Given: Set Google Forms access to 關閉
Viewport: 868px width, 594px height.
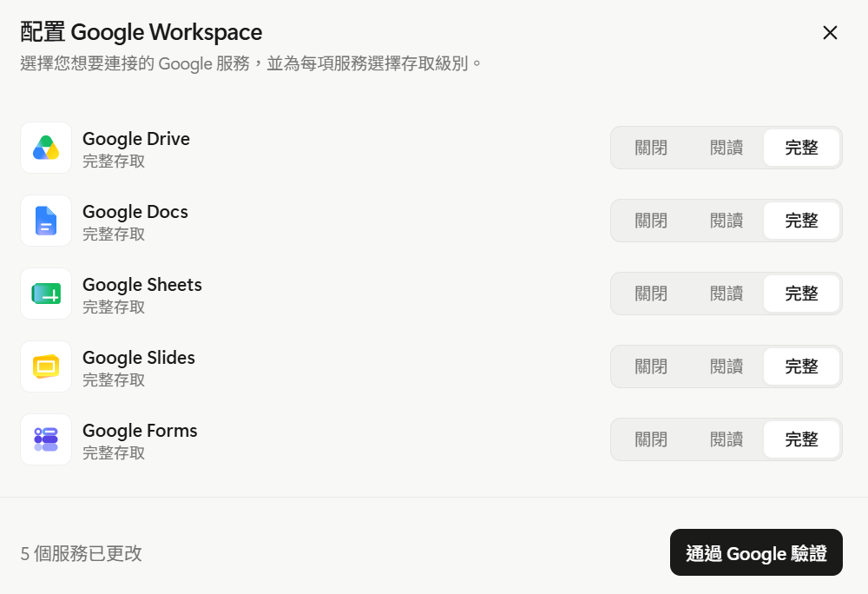Looking at the screenshot, I should [x=651, y=440].
